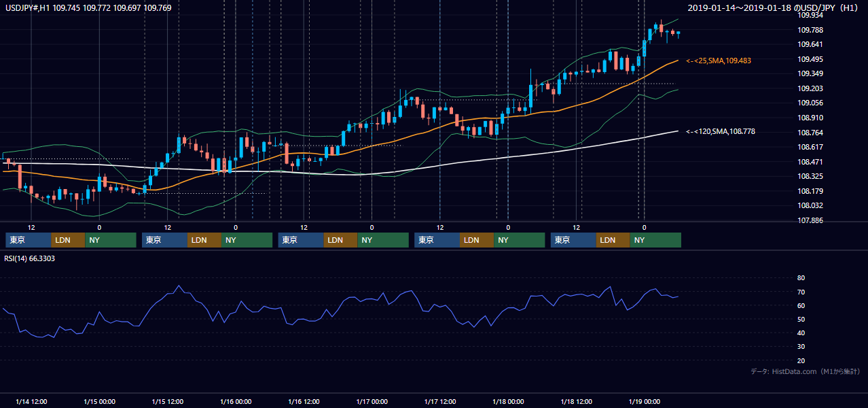The height and width of the screenshot is (408, 868).
Task: Click the HistData.com data source credit
Action: [806, 371]
